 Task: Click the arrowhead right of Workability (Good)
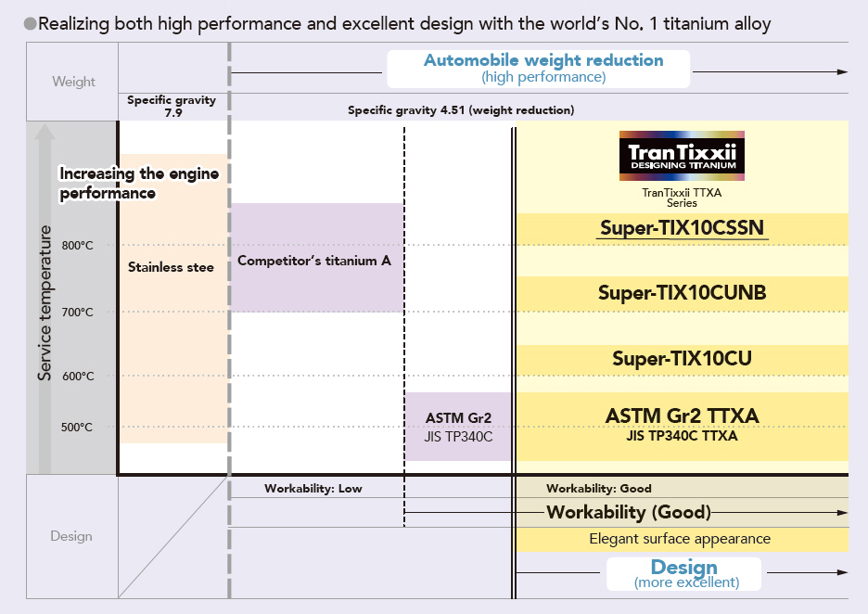842,512
